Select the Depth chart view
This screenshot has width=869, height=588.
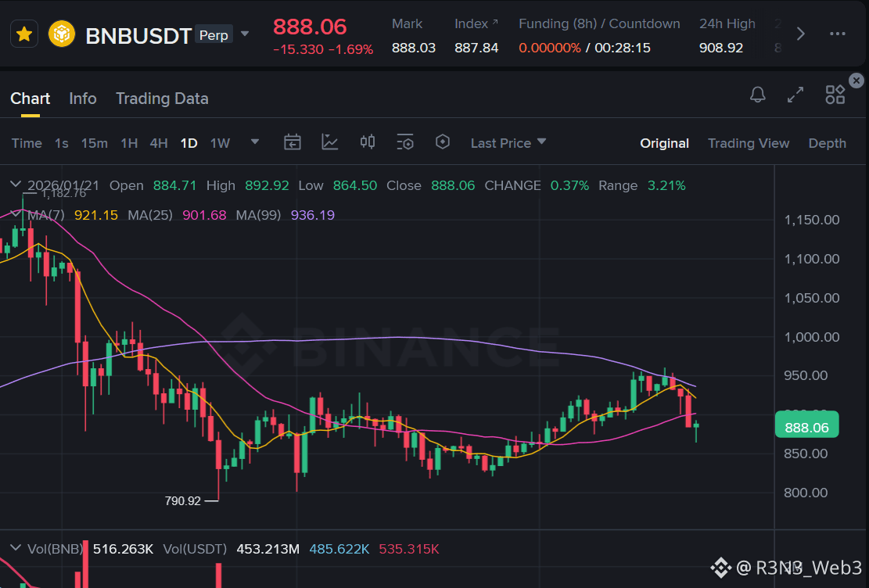click(x=827, y=143)
